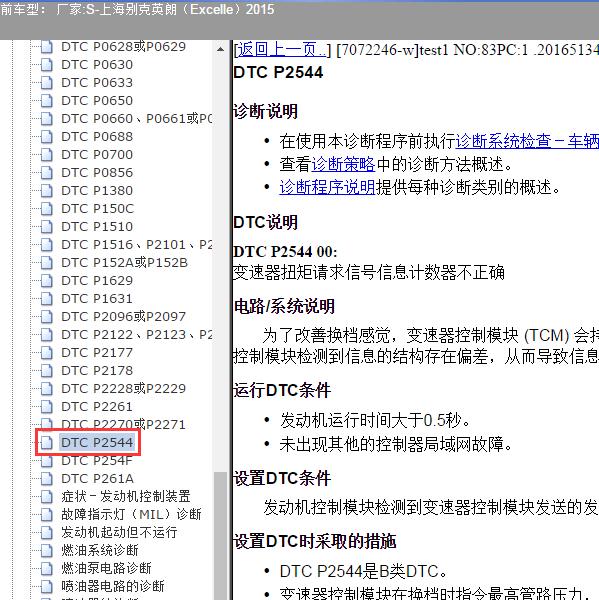Click the page icon beside DTC P1629

(x=46, y=280)
